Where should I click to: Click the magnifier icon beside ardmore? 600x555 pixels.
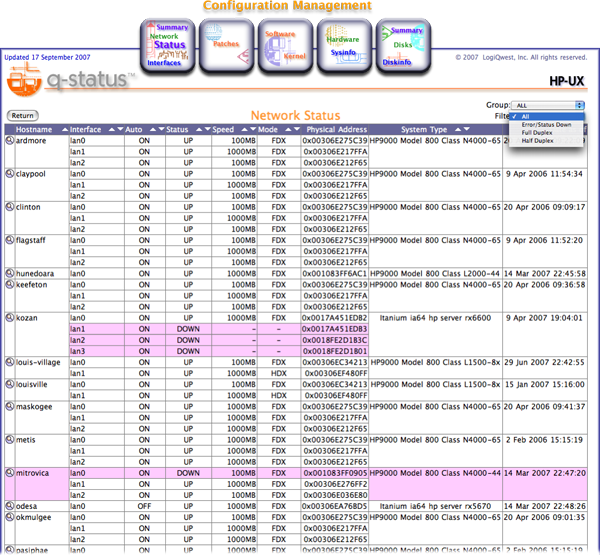(10, 140)
